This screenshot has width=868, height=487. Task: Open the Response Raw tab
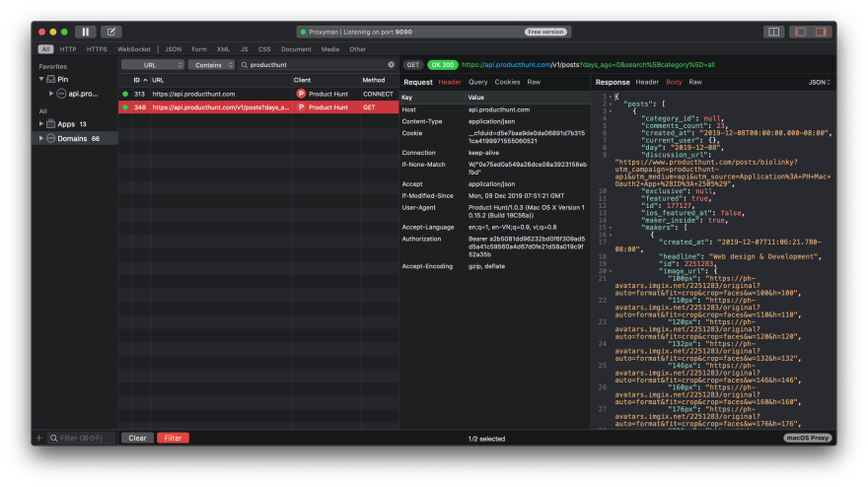695,82
